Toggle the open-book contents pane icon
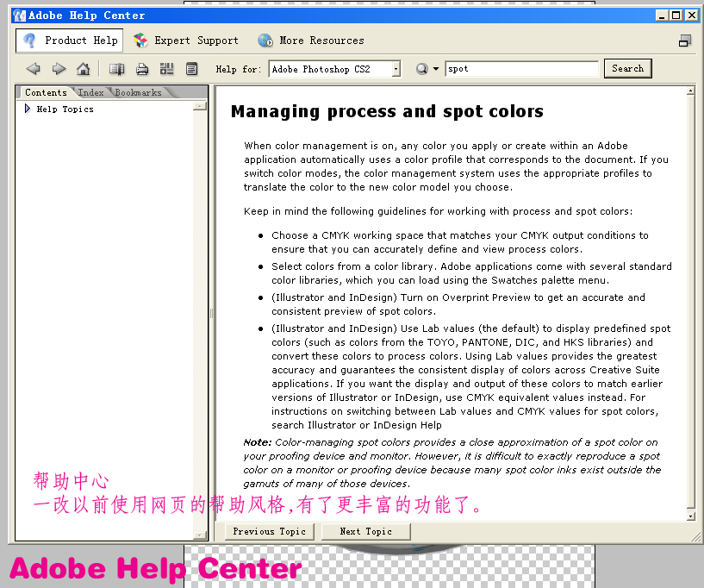The width and height of the screenshot is (704, 588). coord(116,69)
